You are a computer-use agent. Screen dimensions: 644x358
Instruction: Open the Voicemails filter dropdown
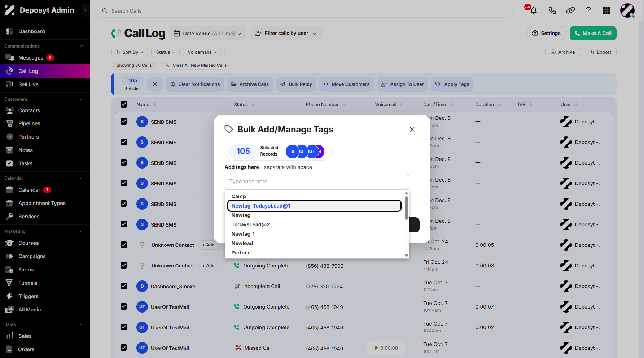pos(202,52)
